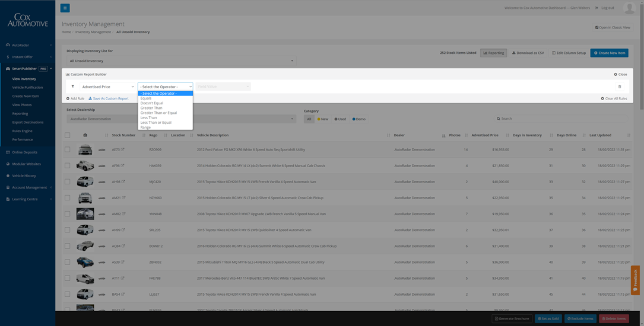The image size is (644, 326).
Task: Click the inventory Search field
Action: (561, 119)
